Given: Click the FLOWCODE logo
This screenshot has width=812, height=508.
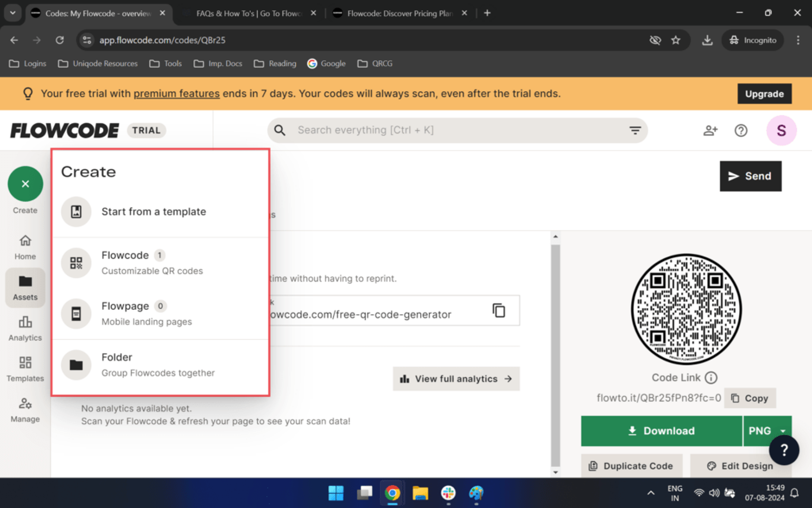Looking at the screenshot, I should 64,130.
